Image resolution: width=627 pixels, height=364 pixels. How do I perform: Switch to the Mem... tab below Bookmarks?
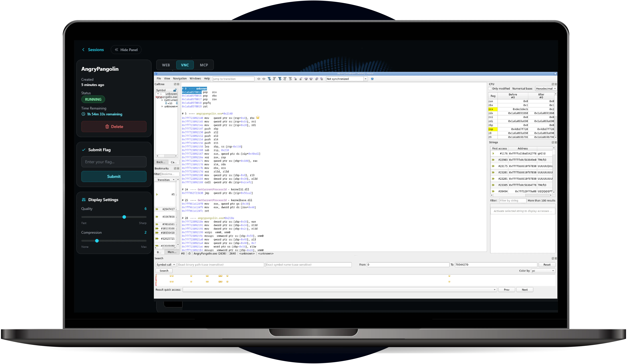[x=172, y=252]
